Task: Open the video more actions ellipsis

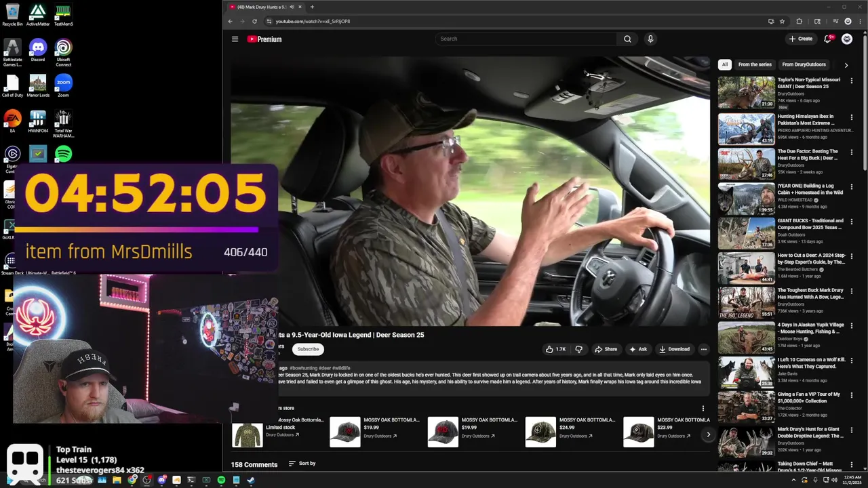Action: [x=704, y=349]
